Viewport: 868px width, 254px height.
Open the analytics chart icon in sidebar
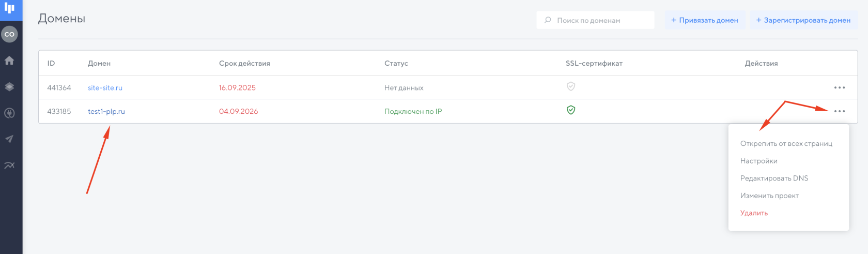coord(9,166)
